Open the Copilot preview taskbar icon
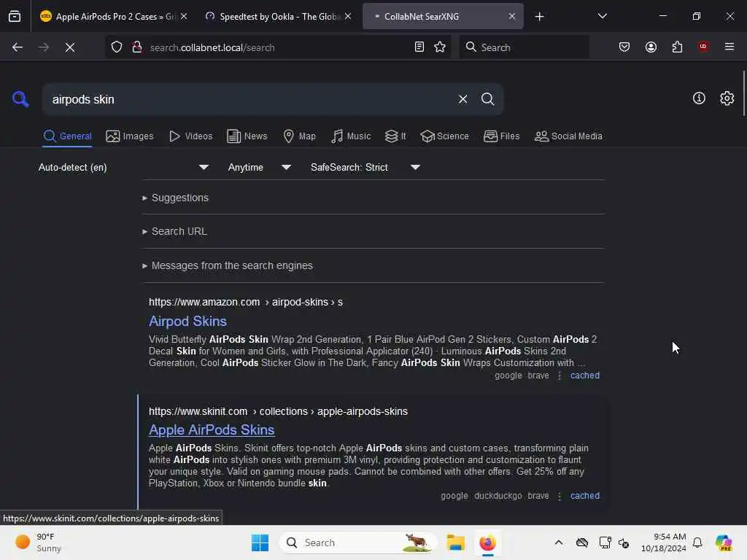747x560 pixels. click(724, 542)
